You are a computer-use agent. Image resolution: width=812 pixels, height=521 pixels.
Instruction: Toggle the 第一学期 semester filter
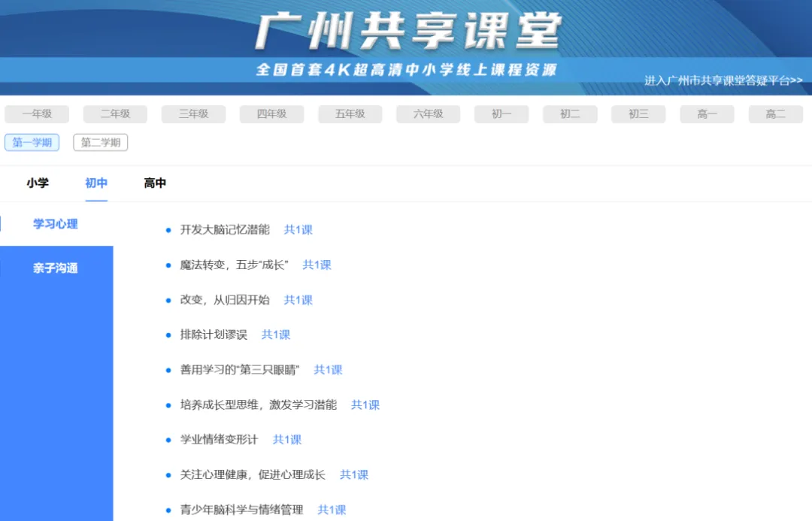point(32,142)
